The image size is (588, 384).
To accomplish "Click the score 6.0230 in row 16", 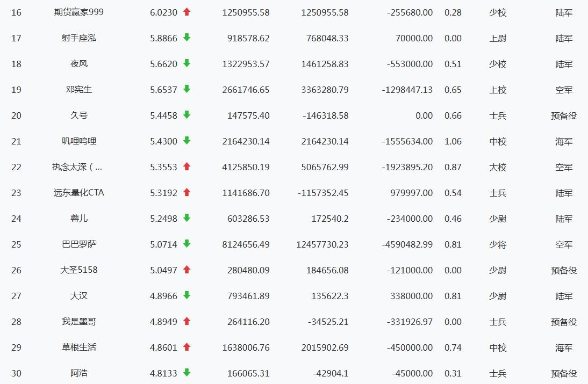I will coord(163,12).
